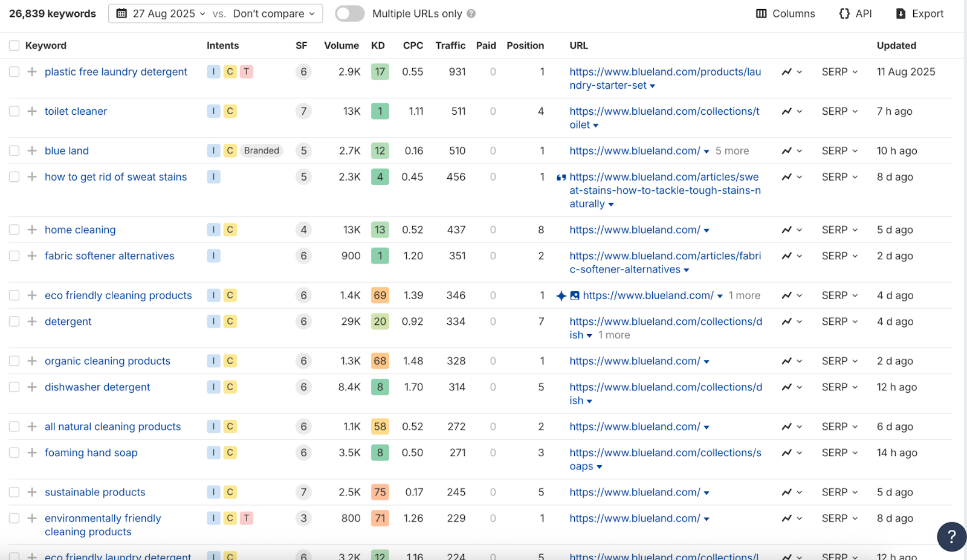Click the KD 69 orange badge
Image resolution: width=967 pixels, height=560 pixels.
[x=380, y=295]
